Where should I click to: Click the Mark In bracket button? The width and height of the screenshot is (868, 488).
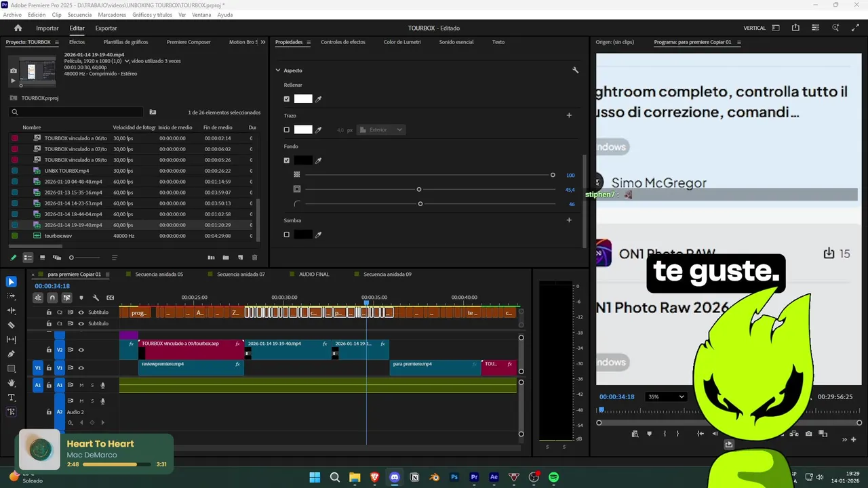(665, 434)
